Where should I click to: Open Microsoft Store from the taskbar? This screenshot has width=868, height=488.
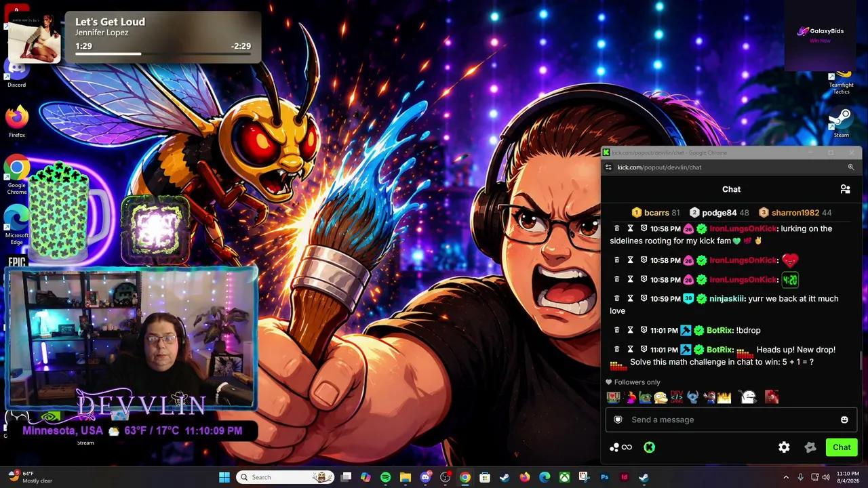[485, 477]
